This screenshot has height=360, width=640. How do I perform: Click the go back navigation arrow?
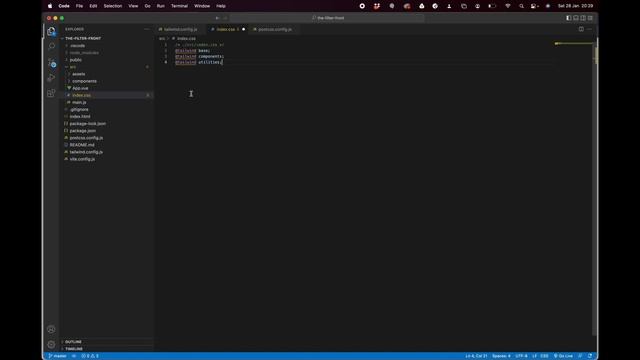click(x=217, y=18)
